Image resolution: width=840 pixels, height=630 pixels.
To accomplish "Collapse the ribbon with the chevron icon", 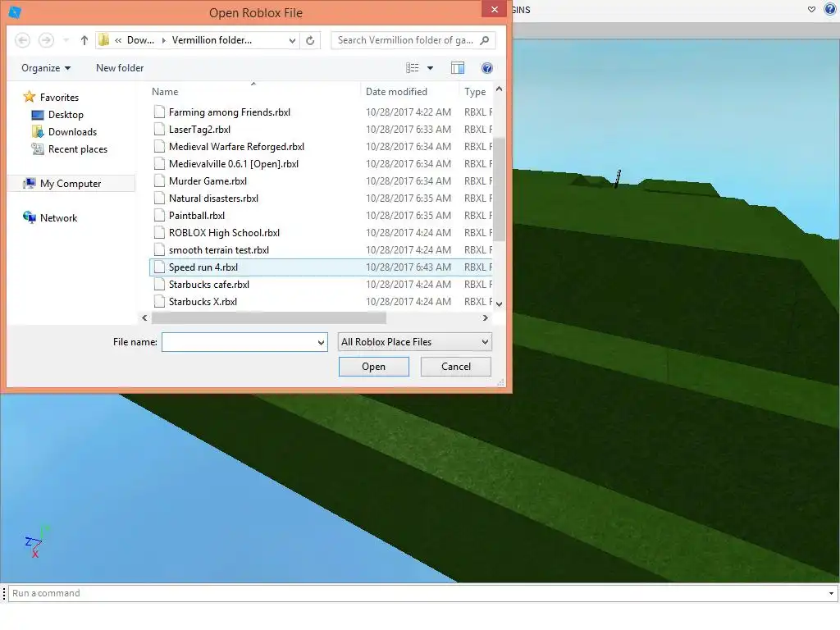I will (x=811, y=9).
